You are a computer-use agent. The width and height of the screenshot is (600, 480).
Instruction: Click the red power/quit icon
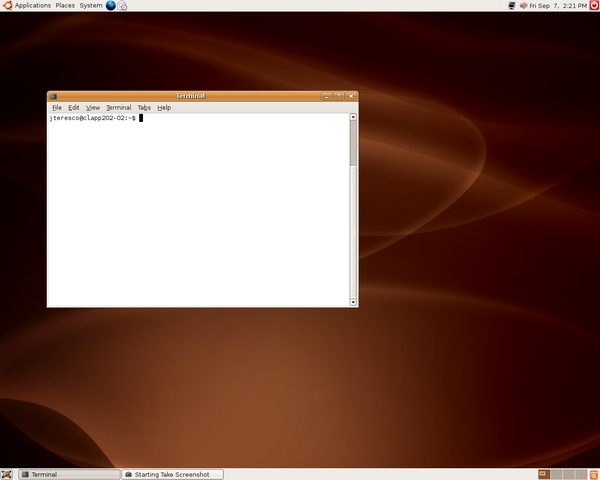click(x=594, y=5)
